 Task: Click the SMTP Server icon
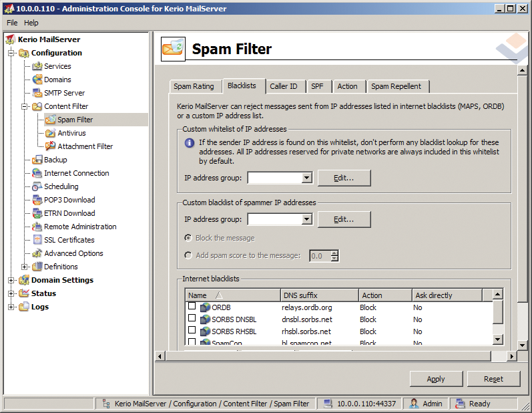click(x=37, y=93)
